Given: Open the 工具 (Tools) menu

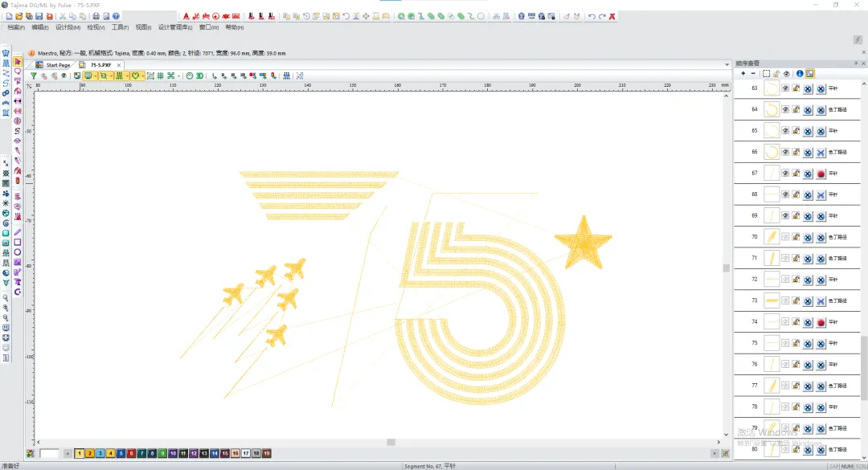Looking at the screenshot, I should (120, 27).
